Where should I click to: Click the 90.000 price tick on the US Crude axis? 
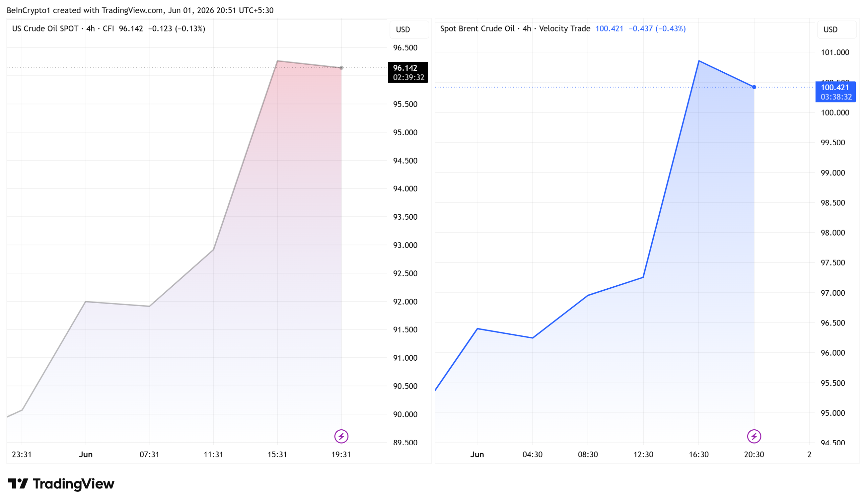(405, 414)
